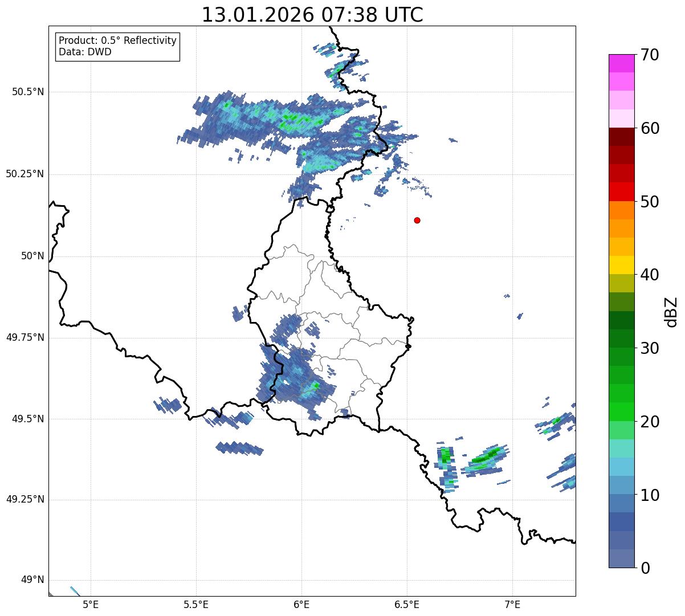Click the colorbar tick label "40"
The height and width of the screenshot is (616, 685).
click(650, 275)
